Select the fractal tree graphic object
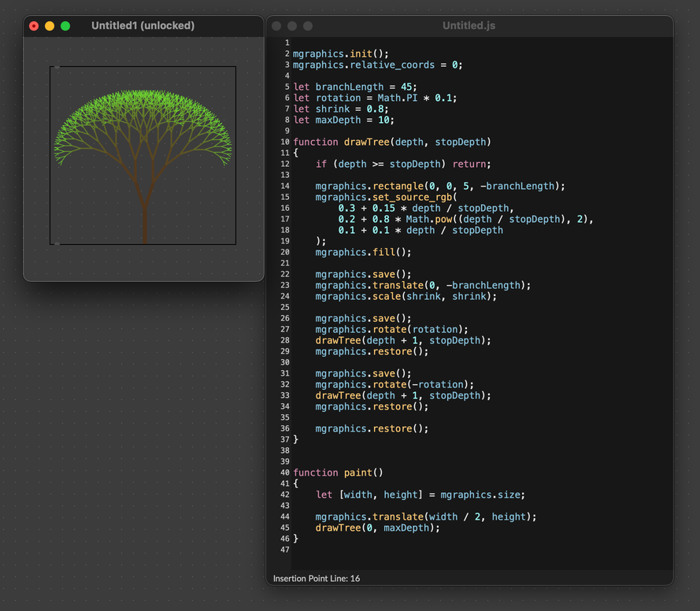Viewport: 700px width, 611px height. click(143, 155)
